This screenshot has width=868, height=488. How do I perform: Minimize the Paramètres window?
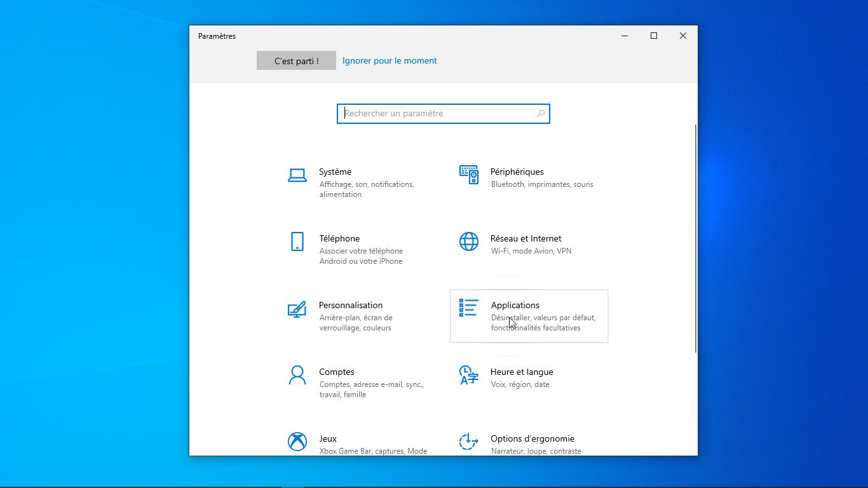pyautogui.click(x=624, y=36)
